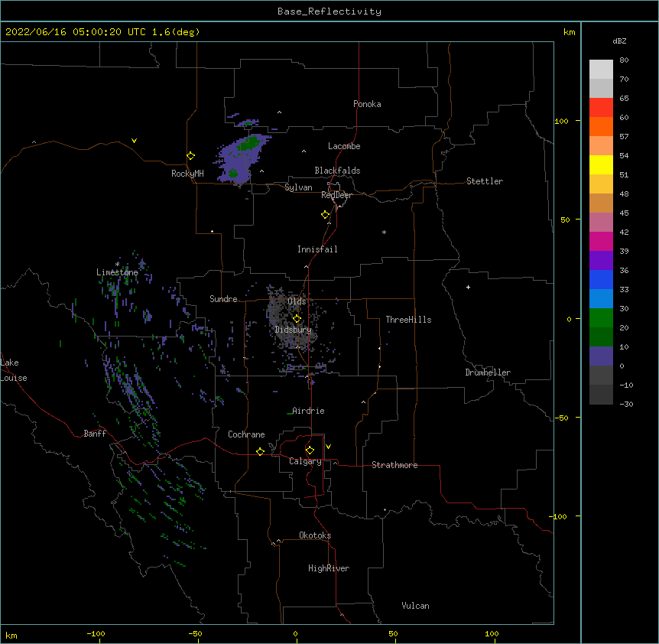The height and width of the screenshot is (644, 659).
Task: Select the blue 36-33 dBZ legend swatch
Action: pyautogui.click(x=601, y=279)
